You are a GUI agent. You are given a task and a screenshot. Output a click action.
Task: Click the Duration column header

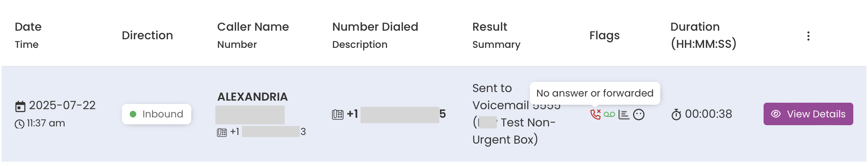(695, 27)
